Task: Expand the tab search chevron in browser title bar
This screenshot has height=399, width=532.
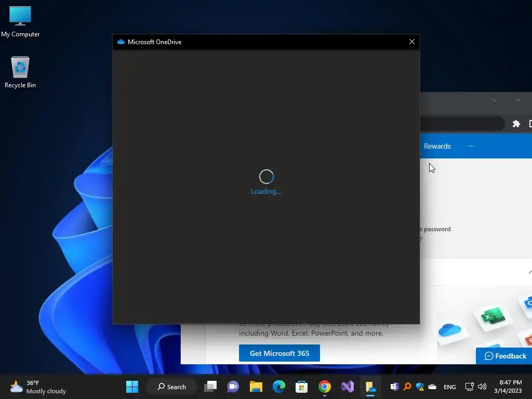Action: [x=494, y=100]
